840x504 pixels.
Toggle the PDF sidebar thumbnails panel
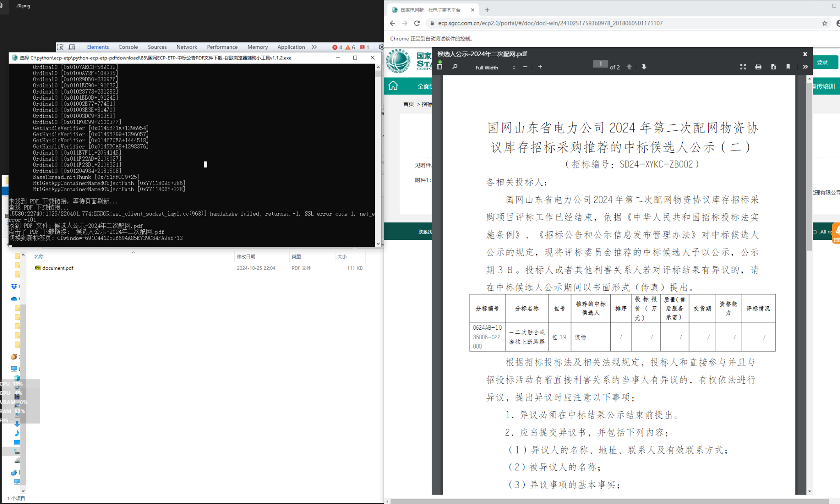(x=439, y=66)
